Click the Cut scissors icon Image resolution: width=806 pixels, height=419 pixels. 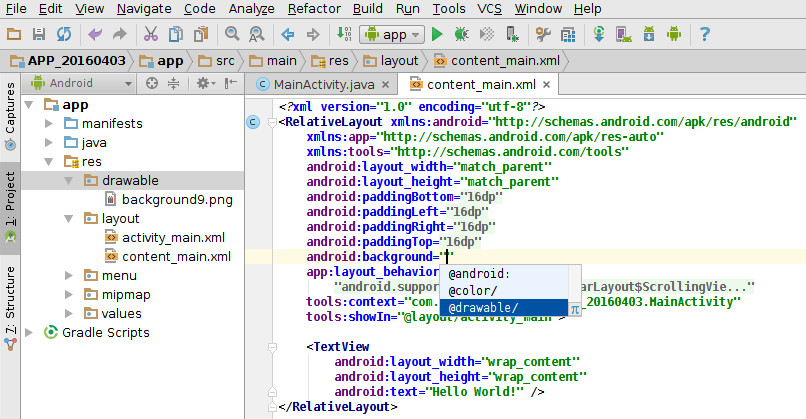tap(151, 34)
